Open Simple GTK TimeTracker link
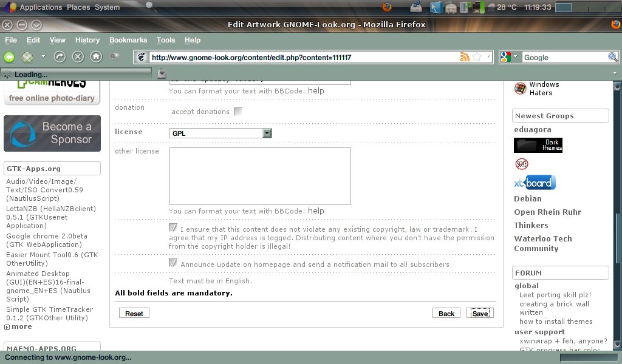This screenshot has width=622, height=364. (49, 314)
